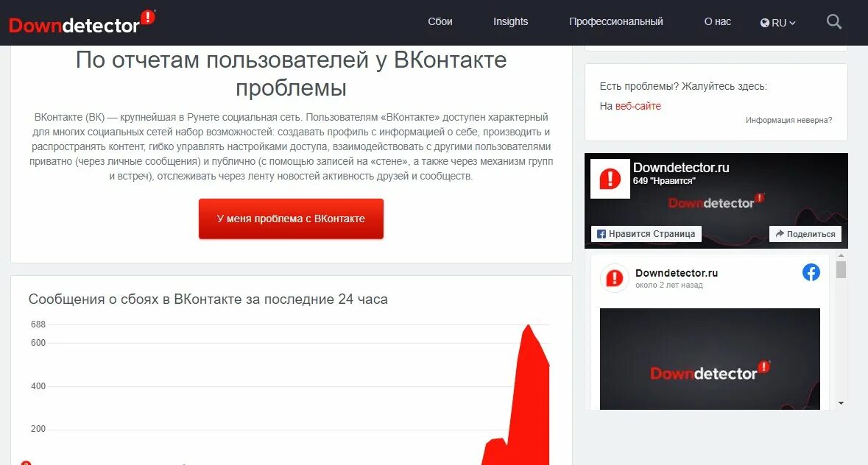This screenshot has width=868, height=465.
Task: Open the Insights menu item
Action: pos(510,21)
